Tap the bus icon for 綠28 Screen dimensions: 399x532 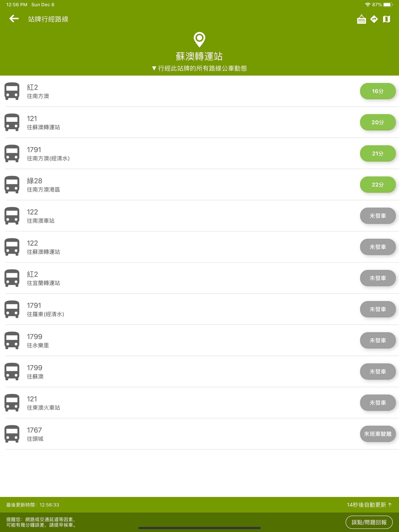12,185
